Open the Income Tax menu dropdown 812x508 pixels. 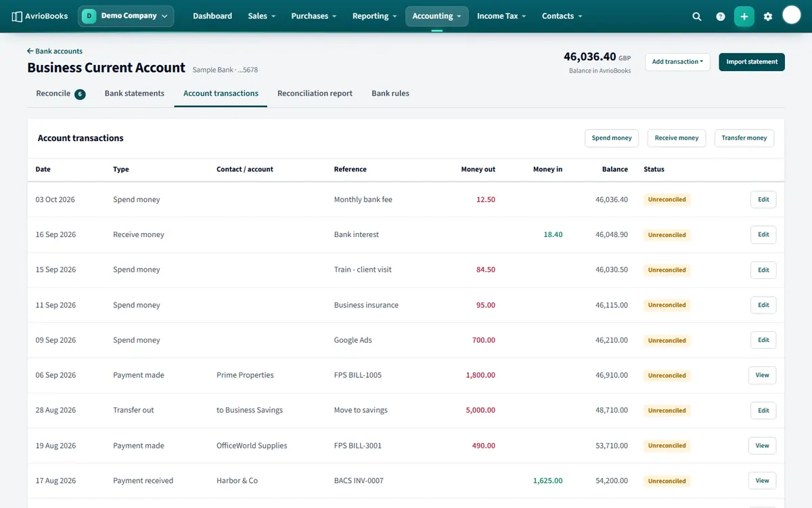(x=502, y=16)
